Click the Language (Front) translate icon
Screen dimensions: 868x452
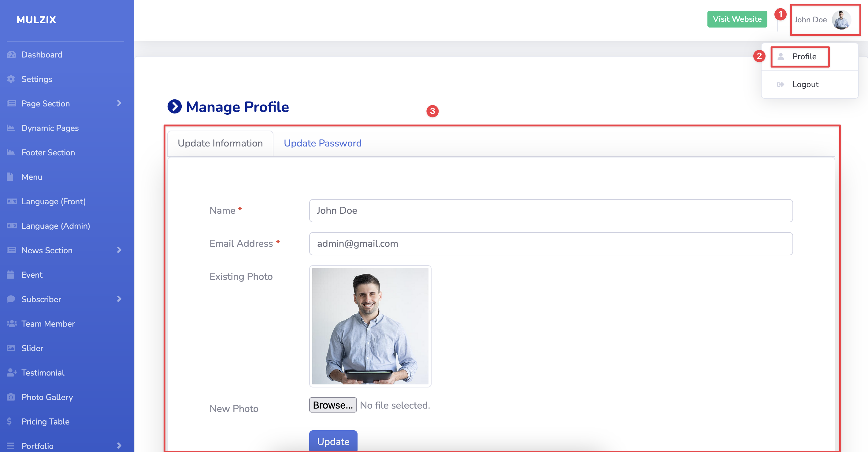point(12,201)
